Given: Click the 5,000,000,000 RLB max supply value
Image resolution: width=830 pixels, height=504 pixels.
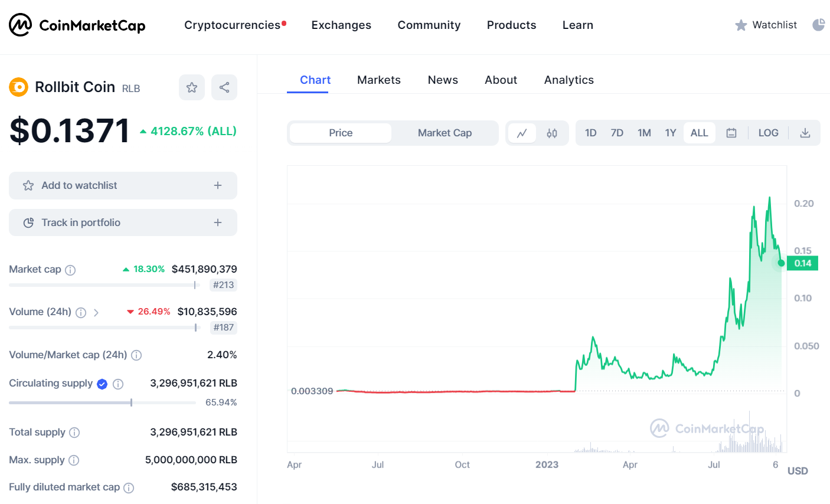Looking at the screenshot, I should (191, 460).
